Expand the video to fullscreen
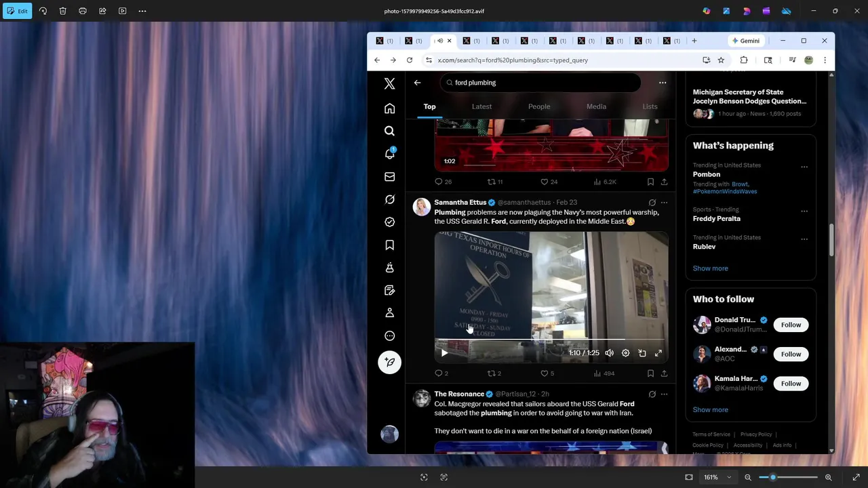The width and height of the screenshot is (868, 488). pyautogui.click(x=658, y=353)
